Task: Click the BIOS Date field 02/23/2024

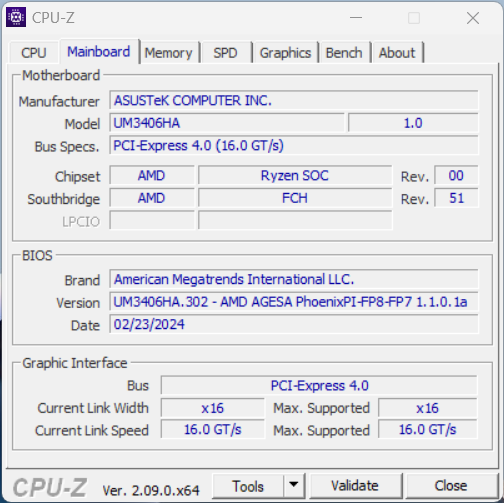Action: click(294, 324)
